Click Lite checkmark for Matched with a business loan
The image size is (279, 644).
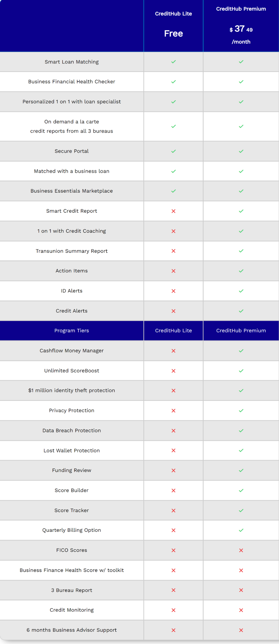174,171
